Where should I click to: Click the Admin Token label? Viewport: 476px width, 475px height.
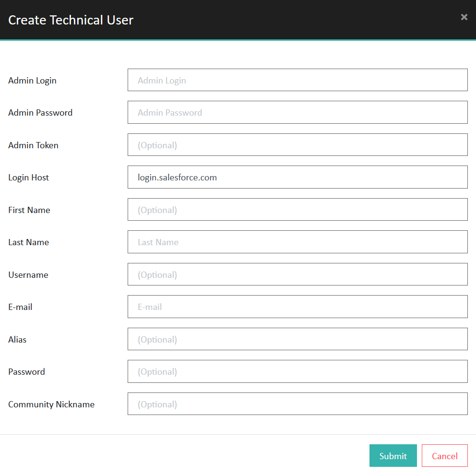[x=33, y=145]
